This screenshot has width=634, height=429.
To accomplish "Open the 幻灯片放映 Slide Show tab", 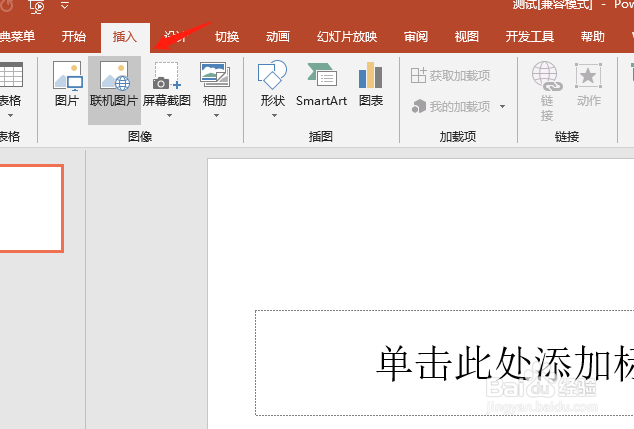I will point(347,37).
